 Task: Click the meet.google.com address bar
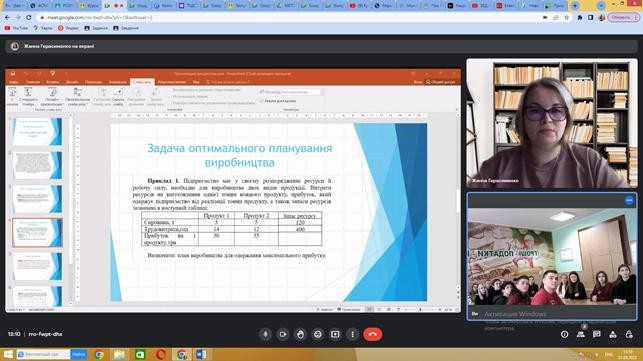(287, 18)
